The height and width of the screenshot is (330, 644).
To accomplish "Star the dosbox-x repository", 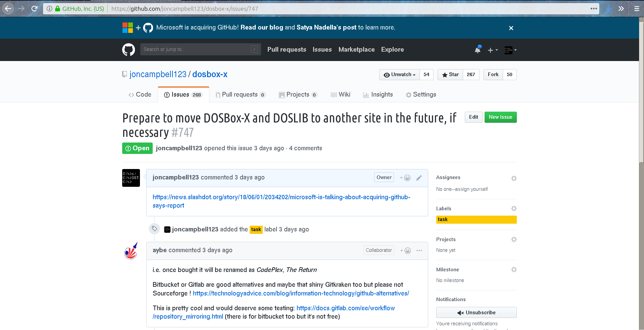I will coord(450,74).
